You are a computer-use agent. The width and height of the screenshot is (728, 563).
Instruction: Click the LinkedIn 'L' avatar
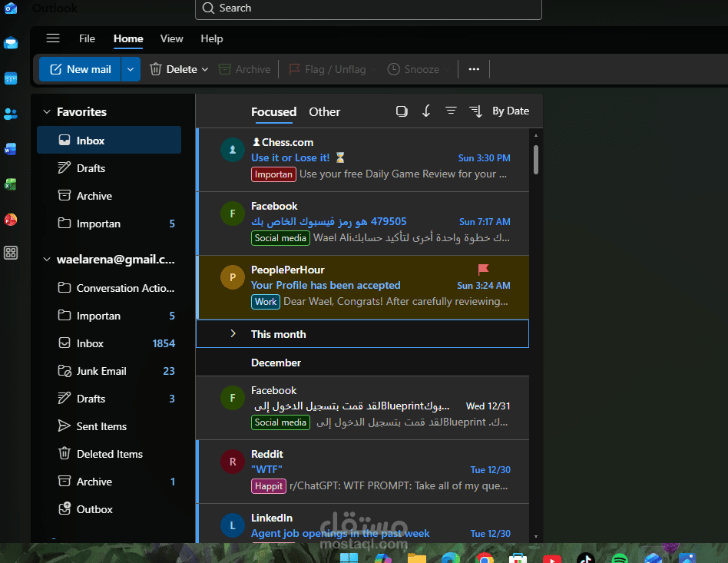click(232, 525)
